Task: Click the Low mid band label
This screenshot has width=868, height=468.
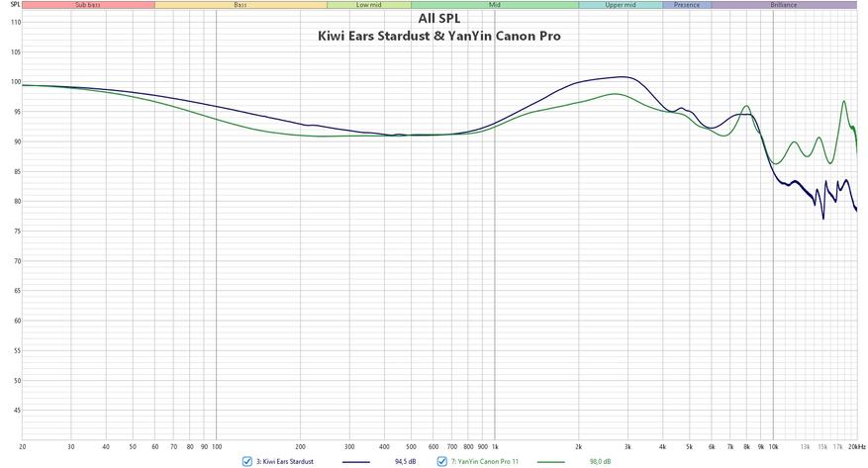Action: 369,4
